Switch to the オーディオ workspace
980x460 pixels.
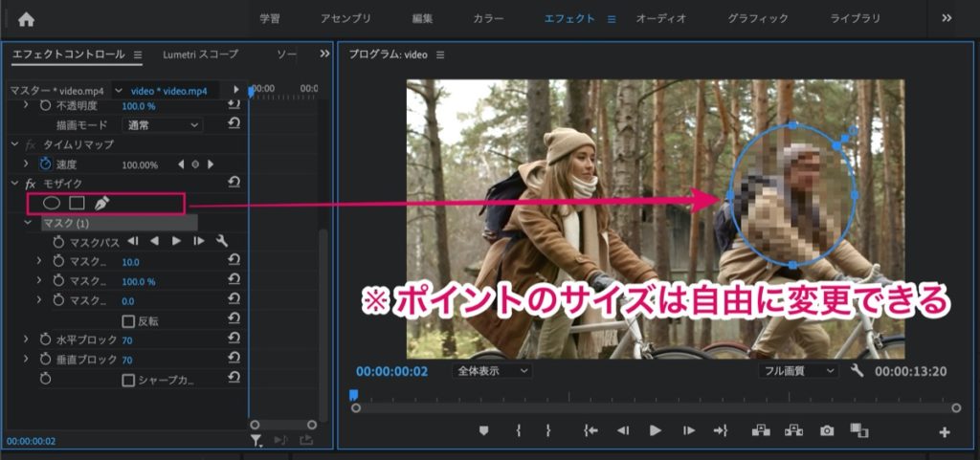click(661, 18)
